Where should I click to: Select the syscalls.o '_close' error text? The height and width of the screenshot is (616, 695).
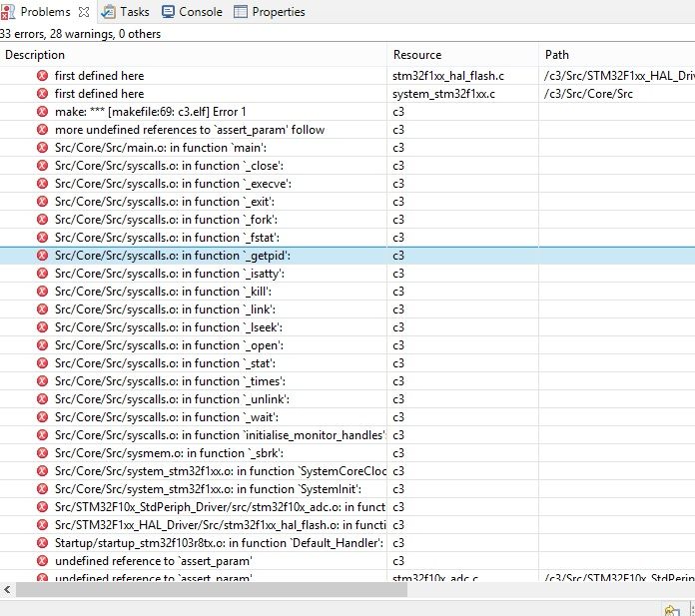(169, 166)
